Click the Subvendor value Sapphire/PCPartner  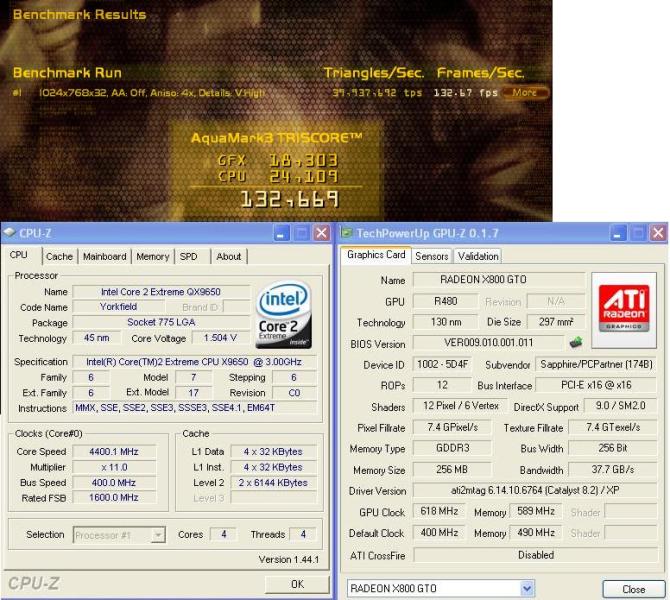(596, 364)
